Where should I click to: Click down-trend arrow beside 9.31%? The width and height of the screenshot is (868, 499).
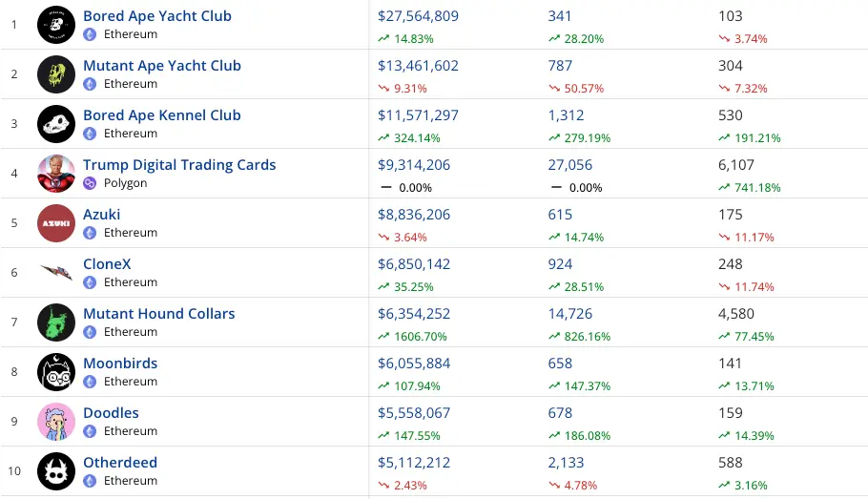[x=383, y=88]
